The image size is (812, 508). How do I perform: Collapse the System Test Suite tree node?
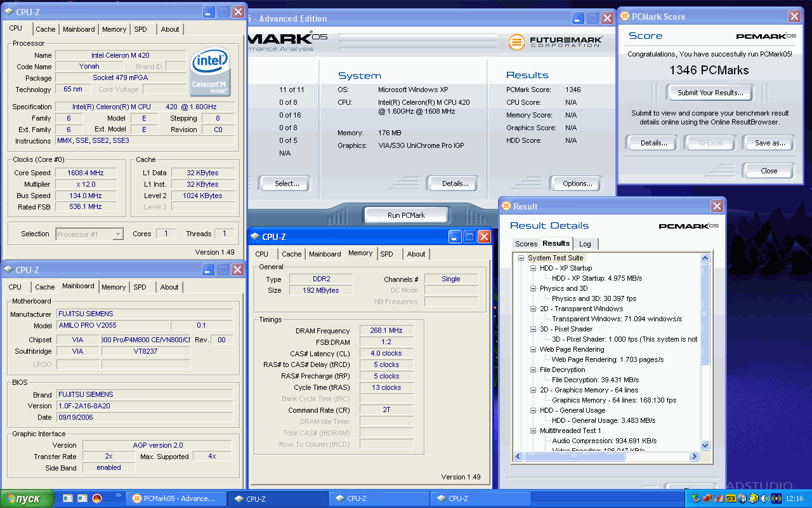pos(521,258)
